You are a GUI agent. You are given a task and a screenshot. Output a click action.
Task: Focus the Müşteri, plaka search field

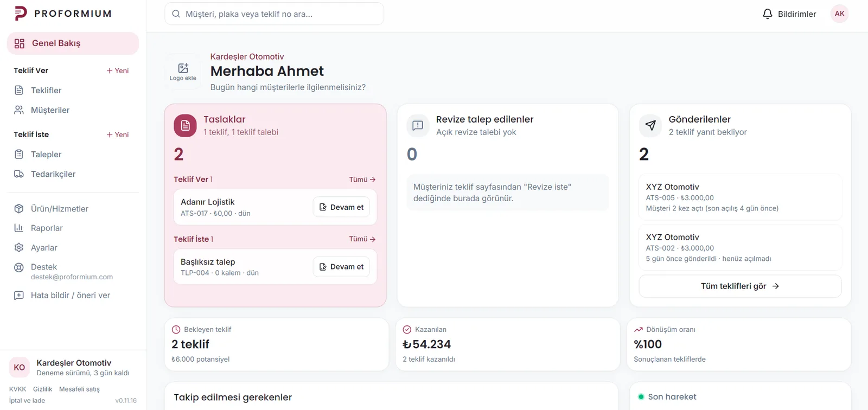pos(275,14)
